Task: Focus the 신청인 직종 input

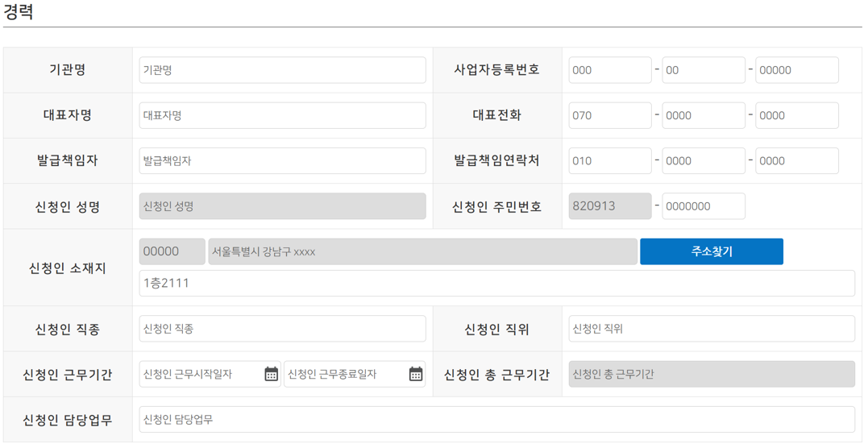Action: pos(282,329)
